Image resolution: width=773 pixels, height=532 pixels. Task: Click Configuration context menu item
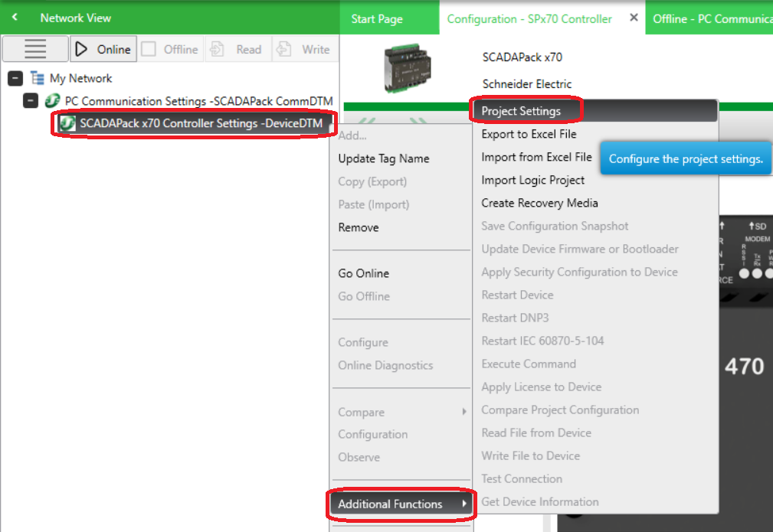(401, 435)
